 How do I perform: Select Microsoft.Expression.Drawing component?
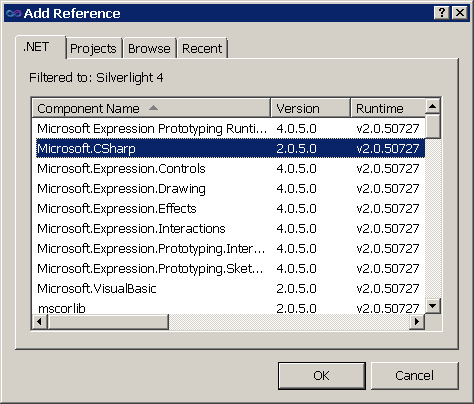[x=230, y=189]
